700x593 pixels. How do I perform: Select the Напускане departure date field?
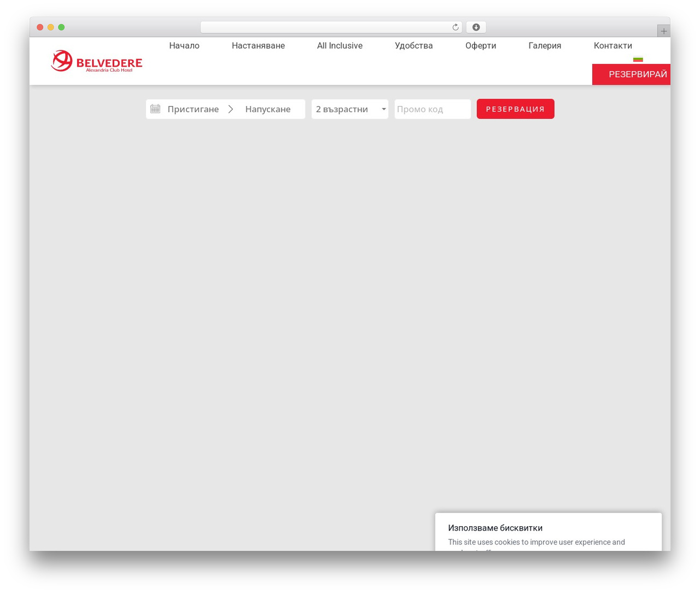click(x=268, y=109)
